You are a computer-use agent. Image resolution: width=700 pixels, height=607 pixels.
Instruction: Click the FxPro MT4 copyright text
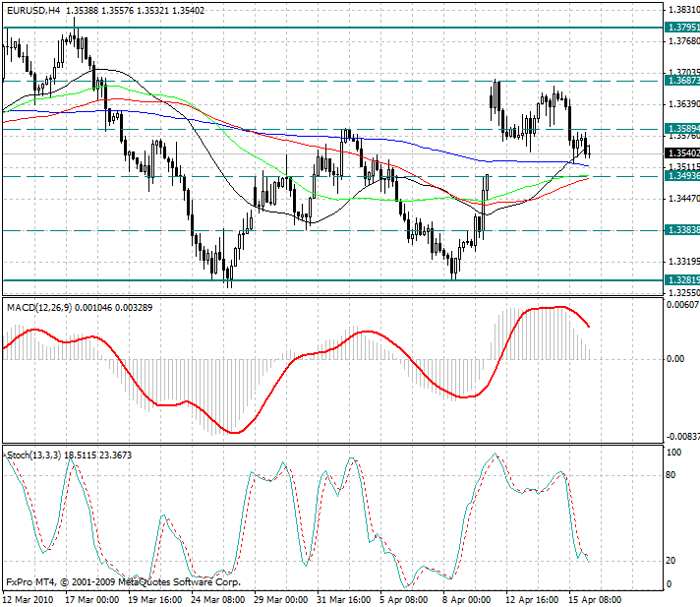123,582
